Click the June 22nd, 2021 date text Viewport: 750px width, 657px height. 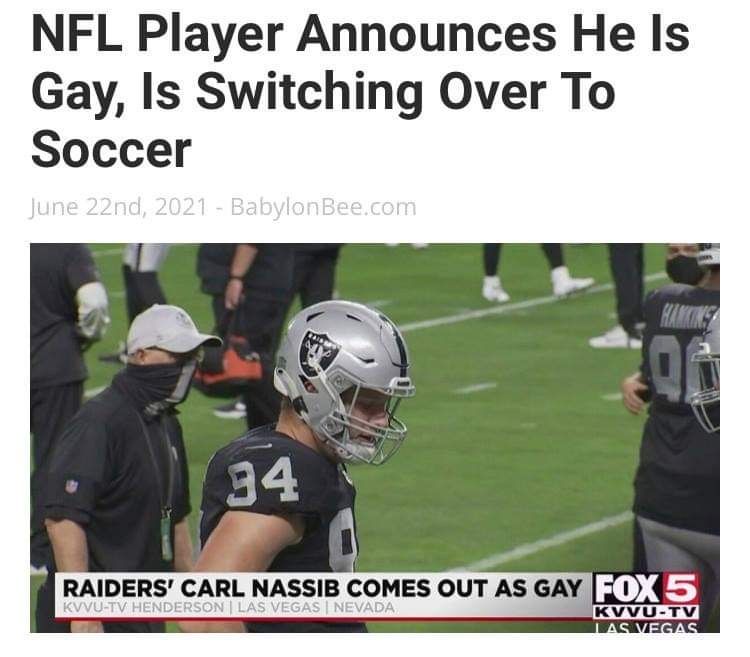(x=119, y=207)
